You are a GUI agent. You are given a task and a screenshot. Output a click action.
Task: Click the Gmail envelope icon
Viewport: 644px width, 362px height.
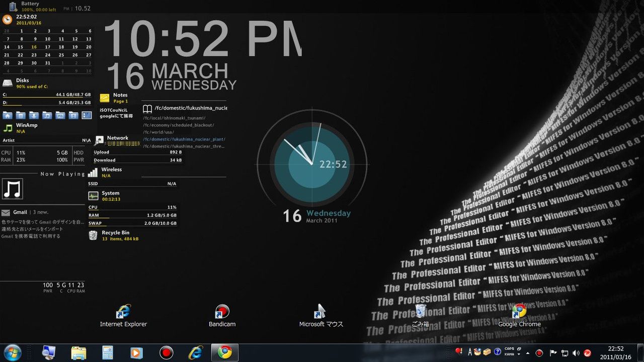coord(6,213)
